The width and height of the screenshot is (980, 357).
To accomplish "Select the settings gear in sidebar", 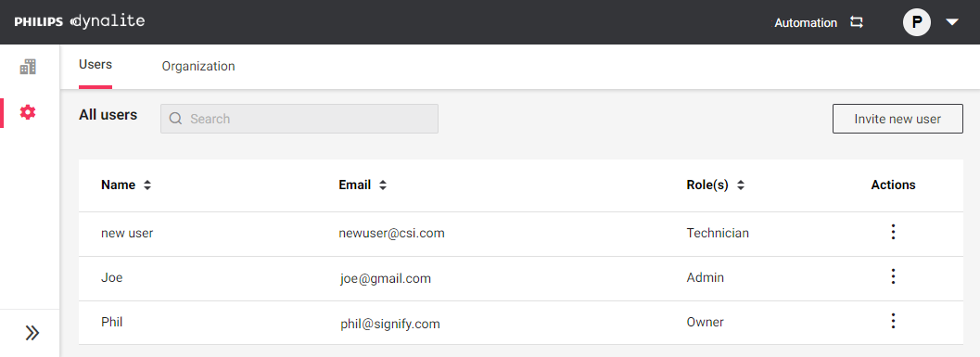I will 28,112.
